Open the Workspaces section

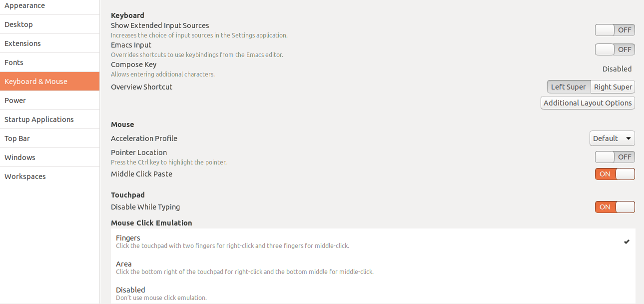click(49, 176)
